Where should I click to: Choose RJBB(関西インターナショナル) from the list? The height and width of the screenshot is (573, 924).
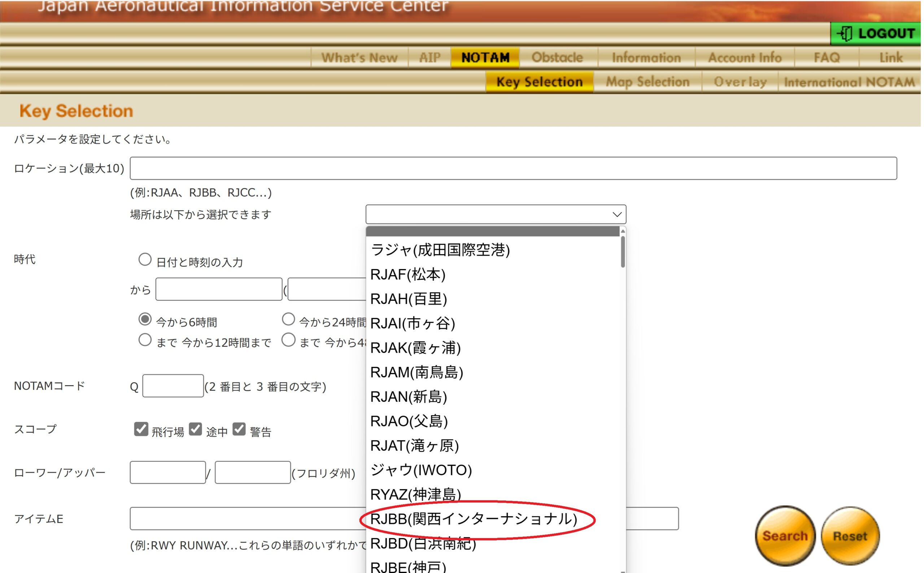coord(492,519)
